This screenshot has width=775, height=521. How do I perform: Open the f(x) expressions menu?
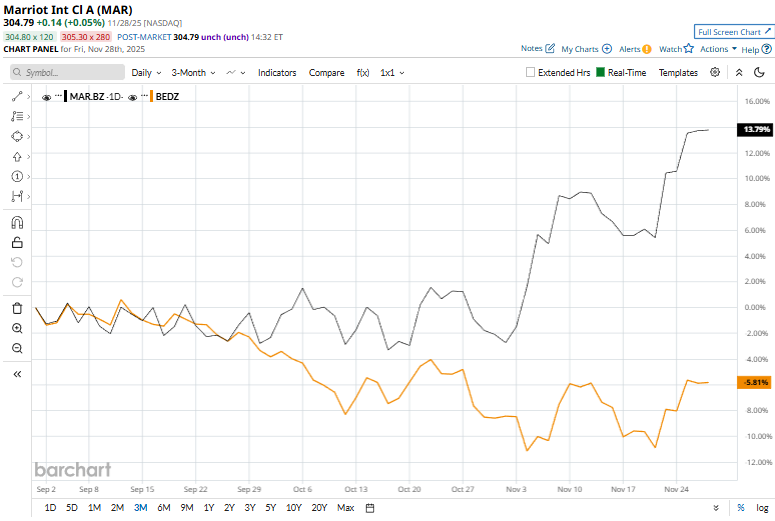click(363, 73)
